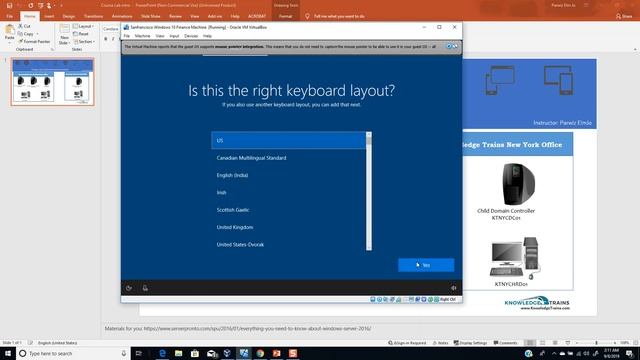
Task: Select English (India) keyboard layout
Action: tap(289, 175)
